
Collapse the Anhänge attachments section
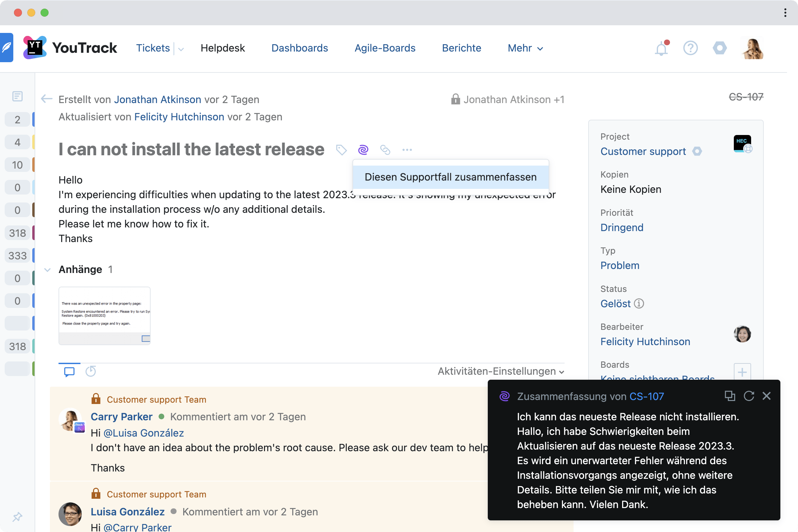48,270
